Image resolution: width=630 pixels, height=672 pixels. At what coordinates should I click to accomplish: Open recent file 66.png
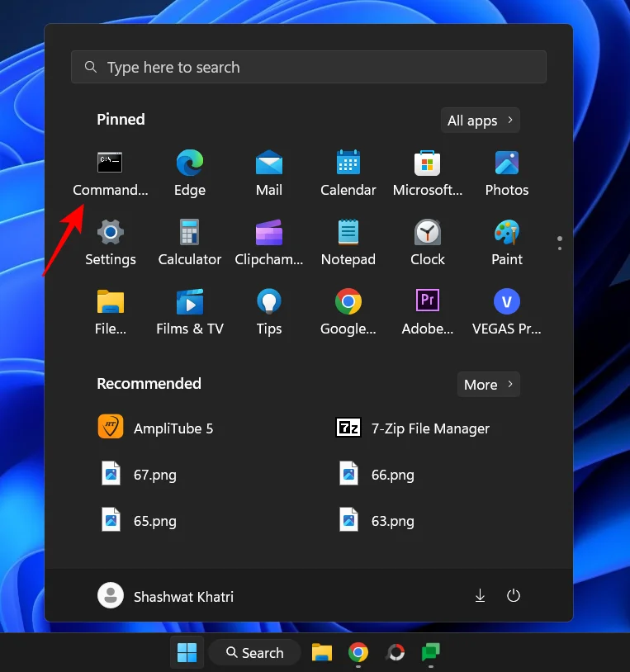coord(377,474)
